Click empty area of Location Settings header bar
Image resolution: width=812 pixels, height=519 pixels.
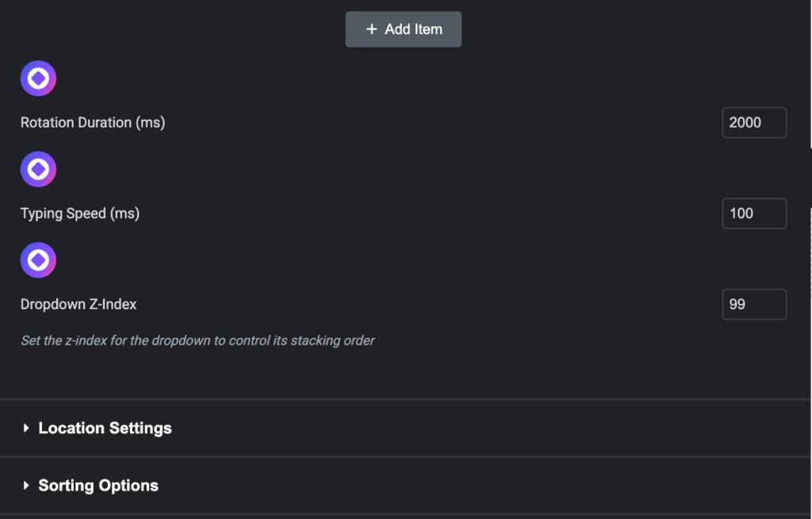coord(476,428)
